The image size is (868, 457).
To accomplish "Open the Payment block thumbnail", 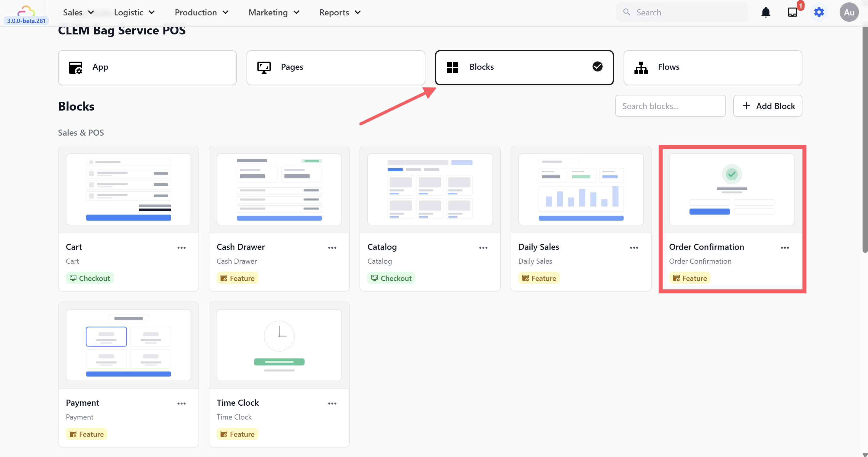I will [x=128, y=345].
